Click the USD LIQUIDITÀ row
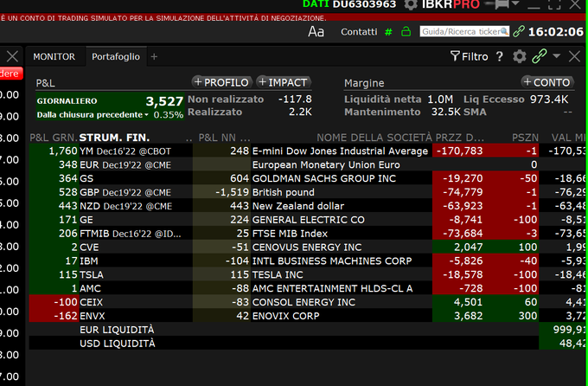Screen dimensions: 588x386 308,344
